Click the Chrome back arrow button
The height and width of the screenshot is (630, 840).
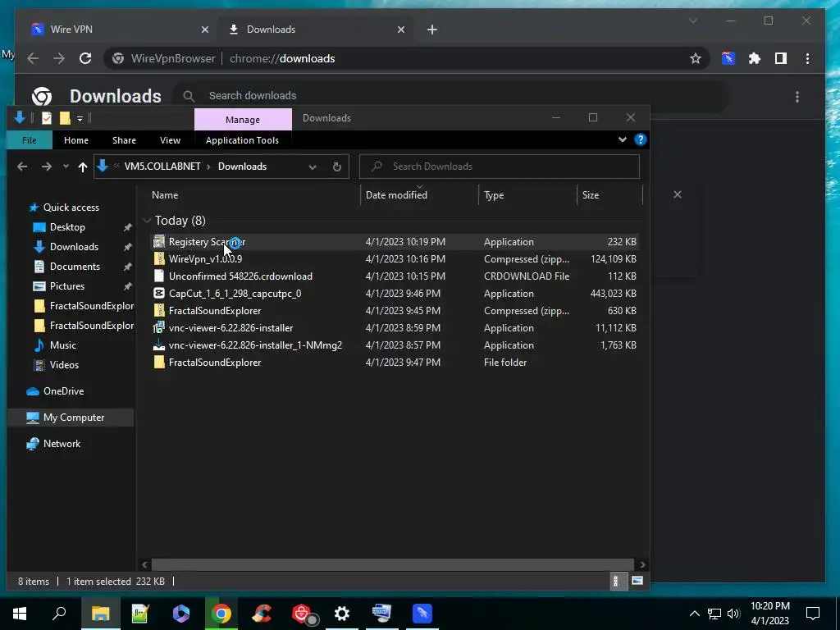pos(33,58)
